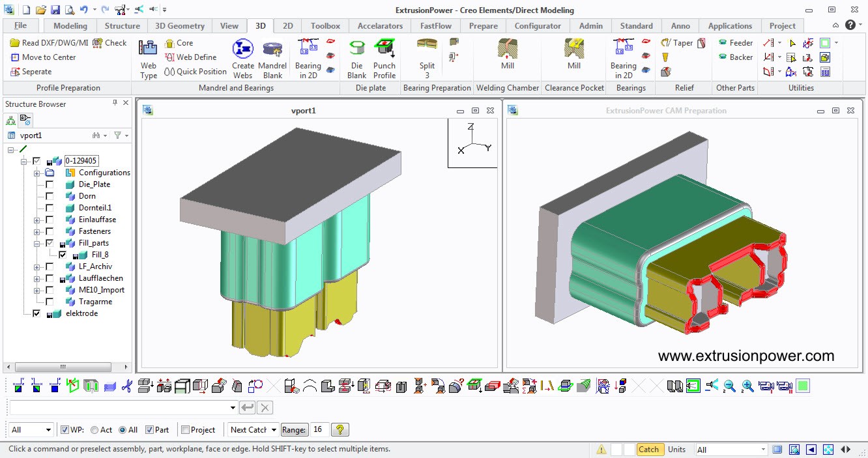Click the zoom magnifier plus icon in bottom toolbar
Image resolution: width=868 pixels, height=458 pixels.
[747, 386]
